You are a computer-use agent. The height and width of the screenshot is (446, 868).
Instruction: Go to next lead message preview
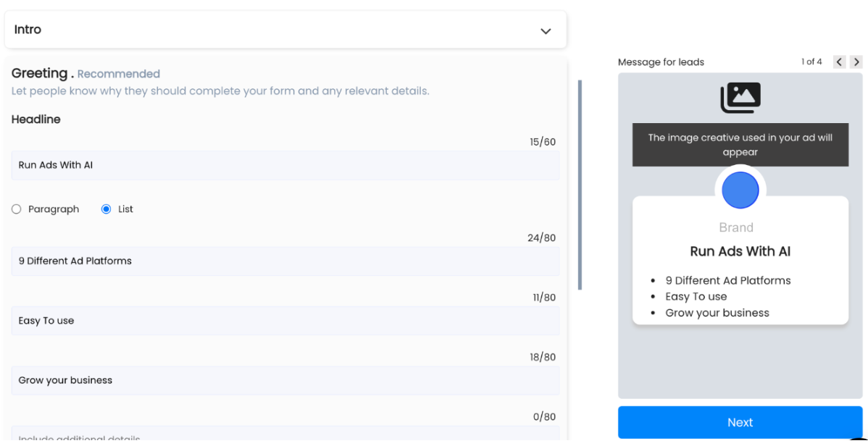[x=856, y=62]
